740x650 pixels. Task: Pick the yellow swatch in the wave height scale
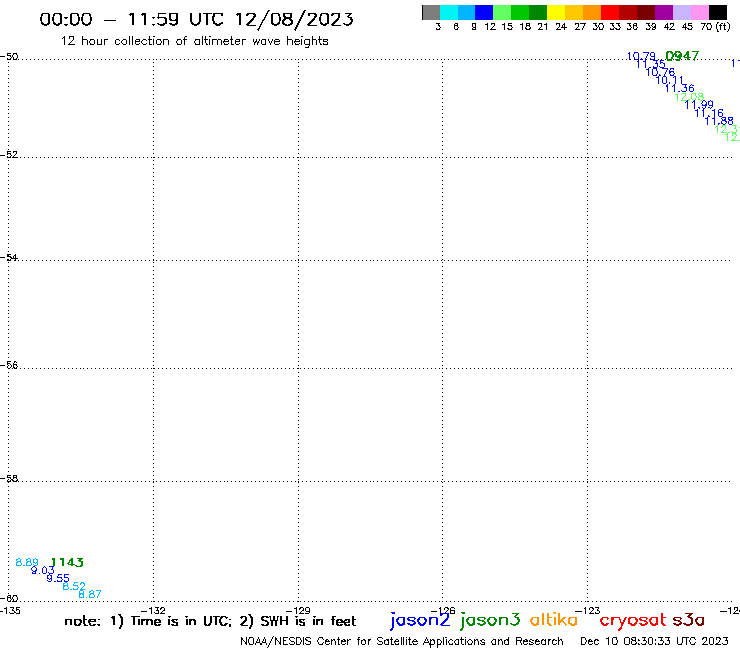[556, 12]
